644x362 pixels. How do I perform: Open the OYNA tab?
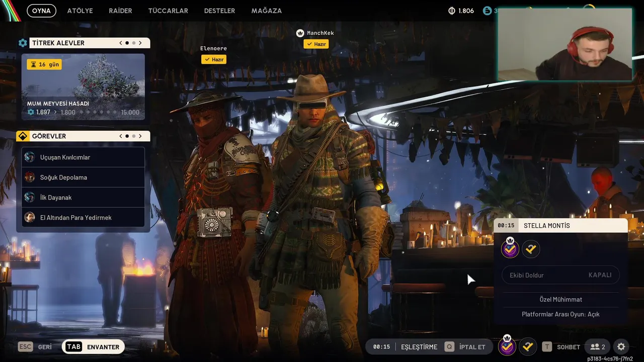41,11
